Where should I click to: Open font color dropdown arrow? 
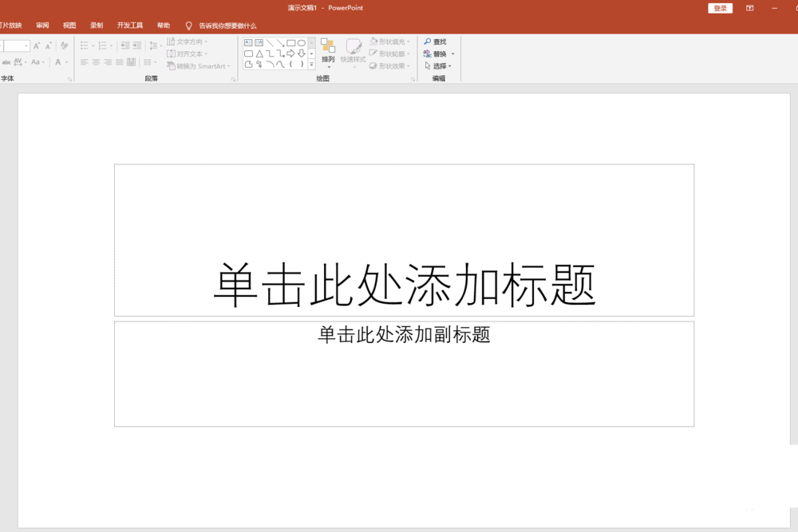[67, 62]
